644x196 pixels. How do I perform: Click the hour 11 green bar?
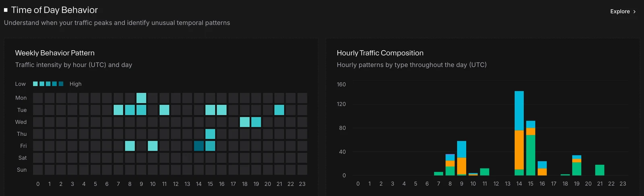pyautogui.click(x=485, y=172)
